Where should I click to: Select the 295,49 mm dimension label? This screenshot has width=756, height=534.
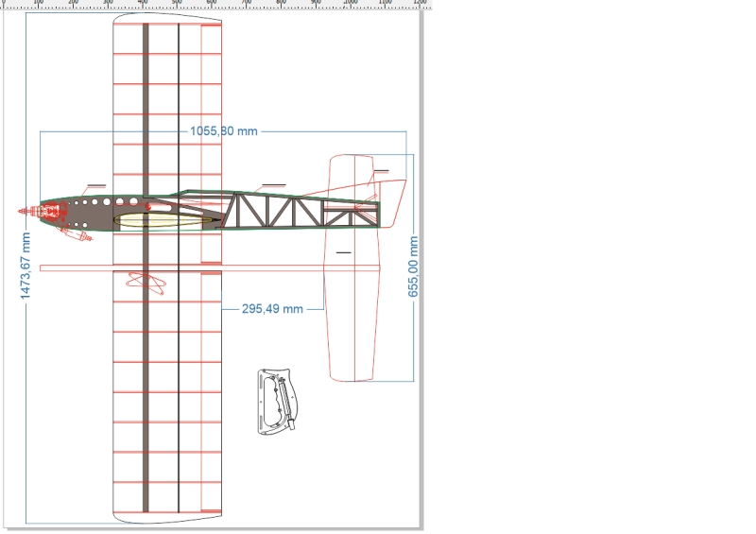pyautogui.click(x=272, y=309)
